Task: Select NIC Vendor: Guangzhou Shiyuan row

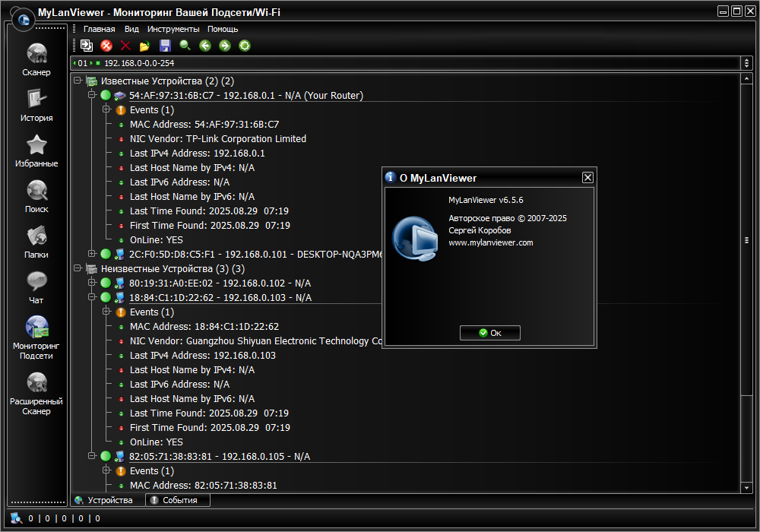Action: point(255,341)
